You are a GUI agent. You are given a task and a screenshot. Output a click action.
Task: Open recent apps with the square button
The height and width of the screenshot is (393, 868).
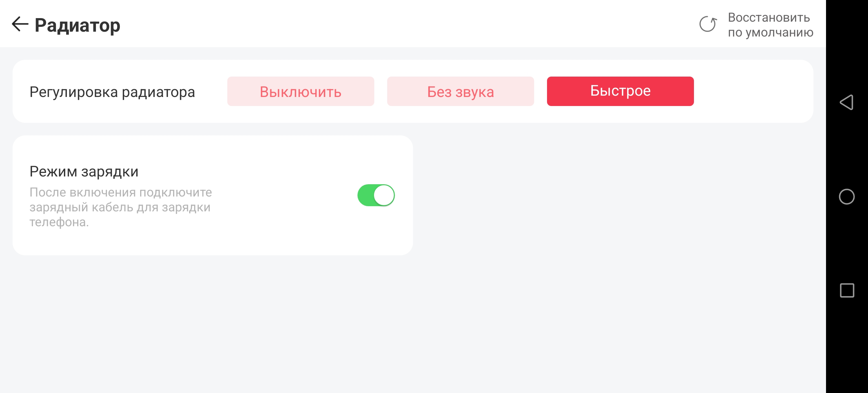pos(847,291)
